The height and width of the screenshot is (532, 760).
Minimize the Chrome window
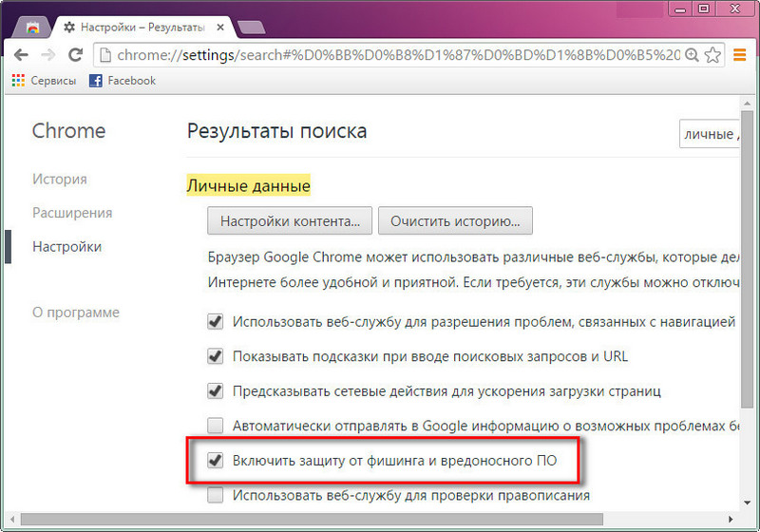pyautogui.click(x=680, y=9)
